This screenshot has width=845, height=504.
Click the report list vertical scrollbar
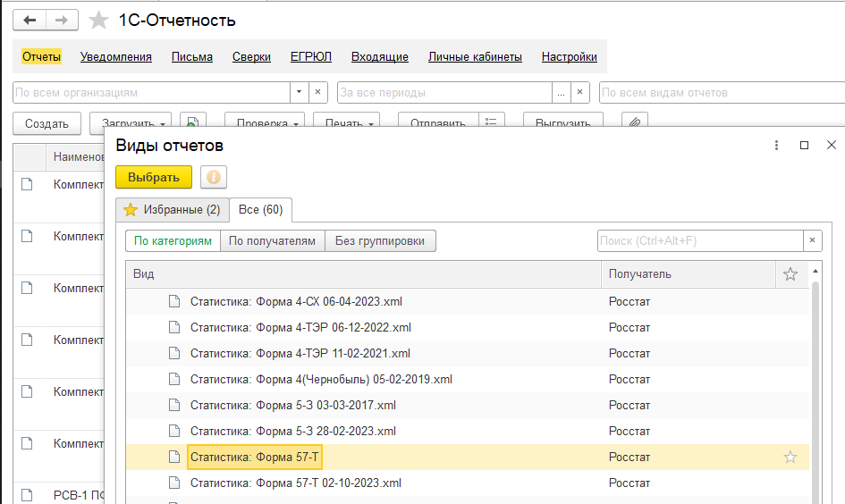click(x=815, y=392)
